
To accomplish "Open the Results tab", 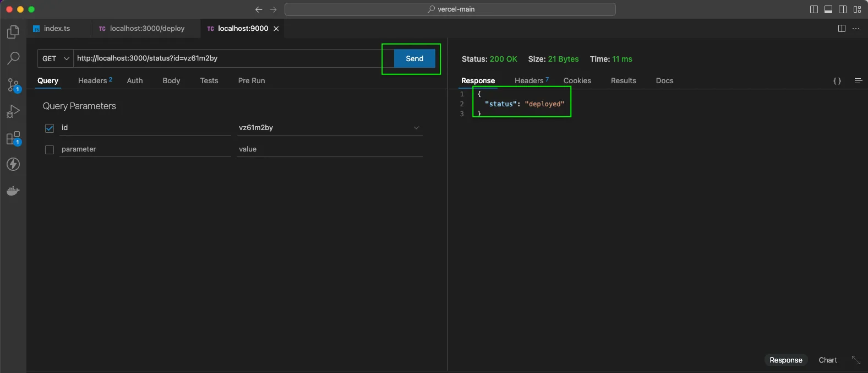I will (624, 80).
